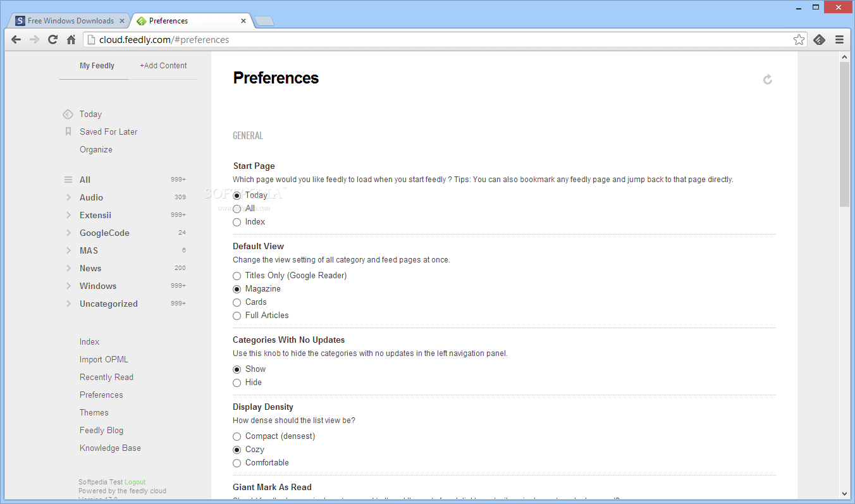Set display density to Comfortable
Screen dimensions: 855x504
[237, 463]
